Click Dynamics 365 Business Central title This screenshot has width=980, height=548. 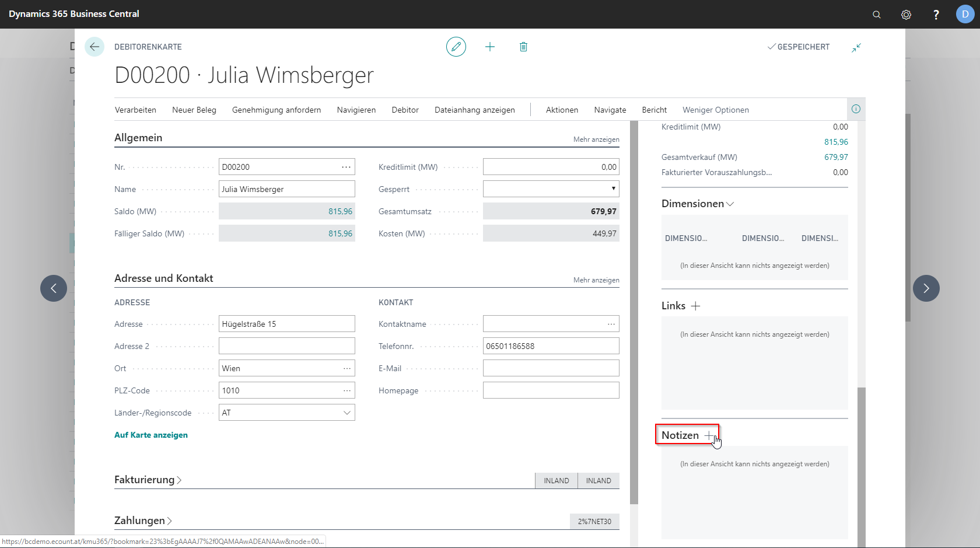[74, 14]
